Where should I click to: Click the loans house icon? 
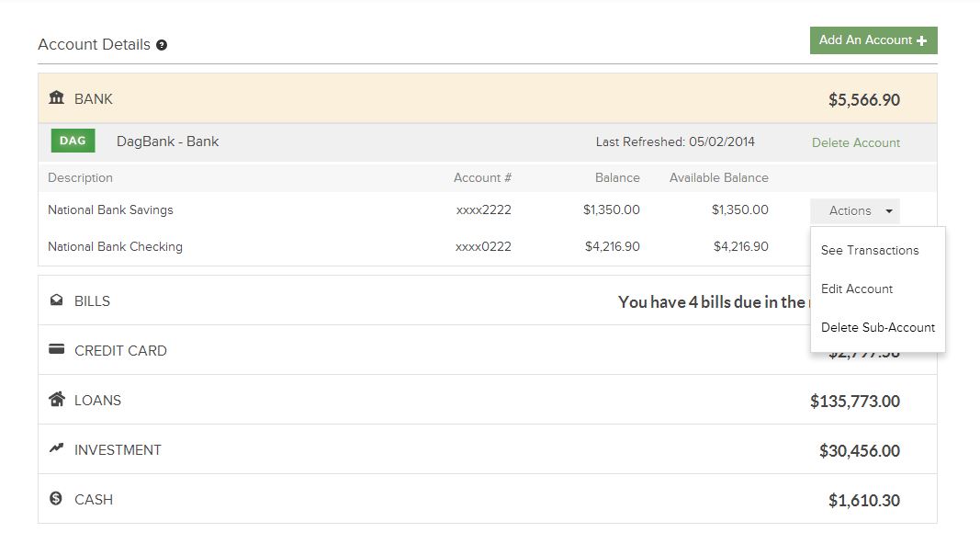pyautogui.click(x=56, y=400)
